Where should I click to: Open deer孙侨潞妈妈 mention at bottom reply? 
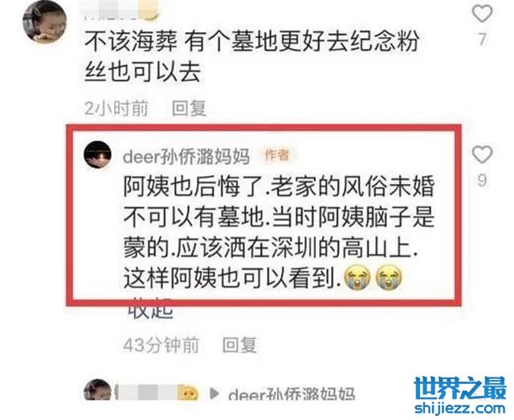coord(292,393)
